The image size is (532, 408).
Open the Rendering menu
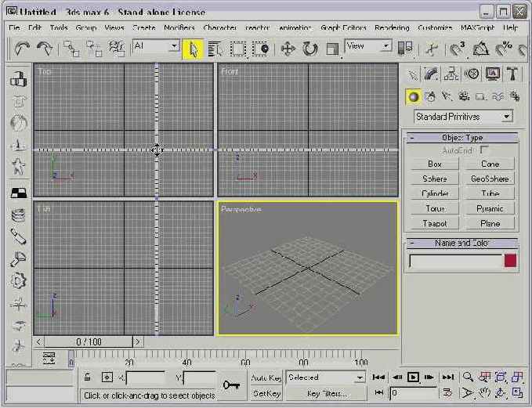[x=392, y=27]
